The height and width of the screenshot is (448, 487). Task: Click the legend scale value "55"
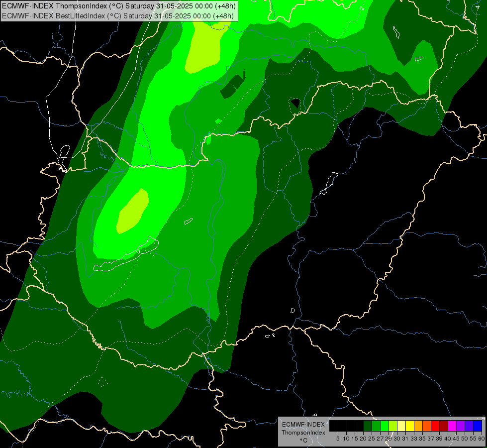[473, 439]
